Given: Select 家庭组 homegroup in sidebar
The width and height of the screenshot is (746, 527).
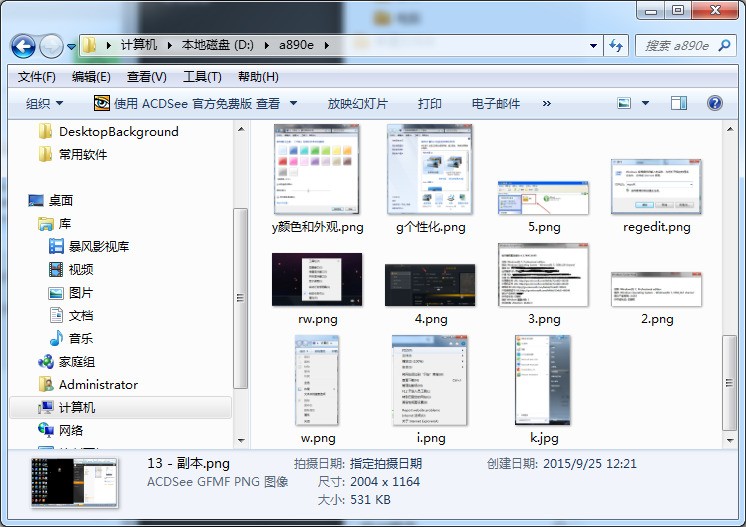Looking at the screenshot, I should [76, 361].
